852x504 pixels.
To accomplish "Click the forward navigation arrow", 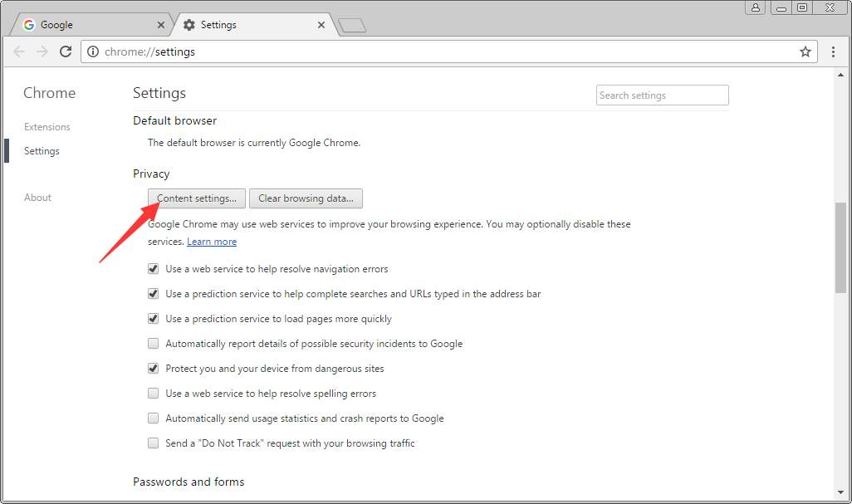I will [x=42, y=51].
